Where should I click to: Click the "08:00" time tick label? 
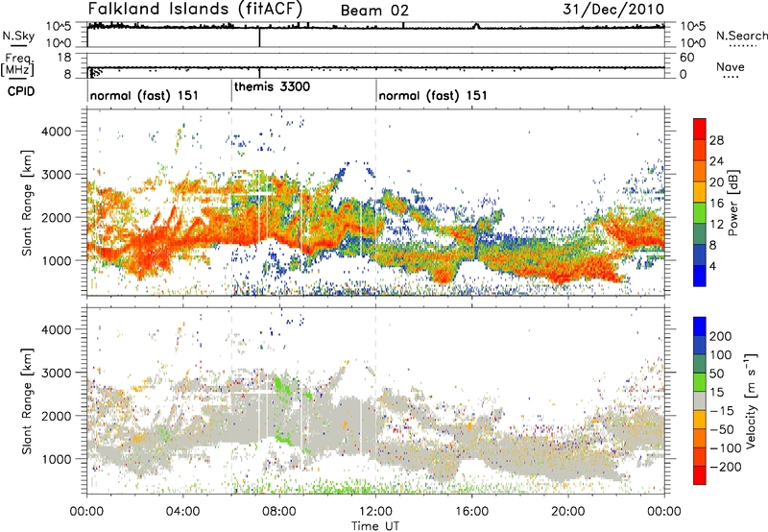pos(279,512)
